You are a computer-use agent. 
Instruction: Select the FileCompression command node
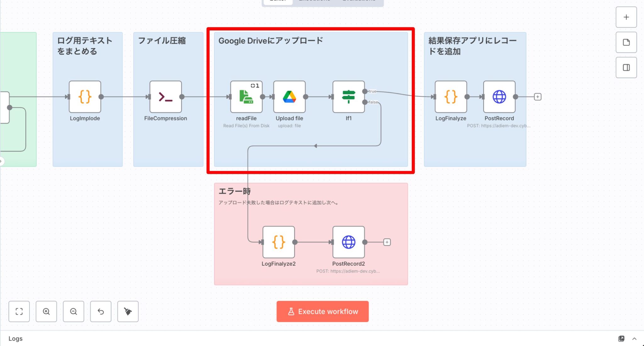click(165, 97)
